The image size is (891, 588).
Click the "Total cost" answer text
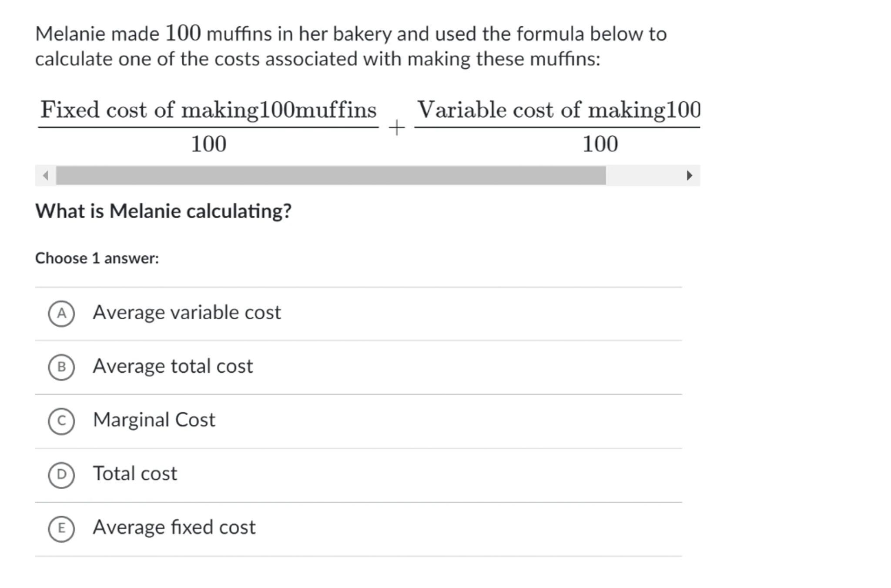point(135,474)
